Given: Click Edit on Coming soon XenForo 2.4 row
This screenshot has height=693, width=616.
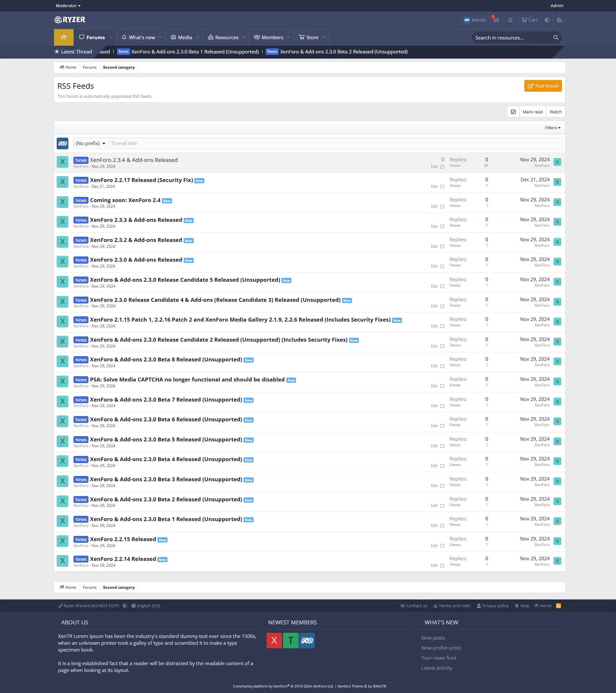Looking at the screenshot, I should pos(434,207).
